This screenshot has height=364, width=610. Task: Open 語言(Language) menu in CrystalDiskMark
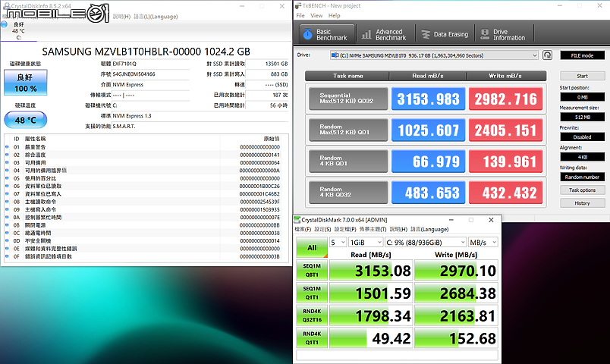pyautogui.click(x=429, y=230)
